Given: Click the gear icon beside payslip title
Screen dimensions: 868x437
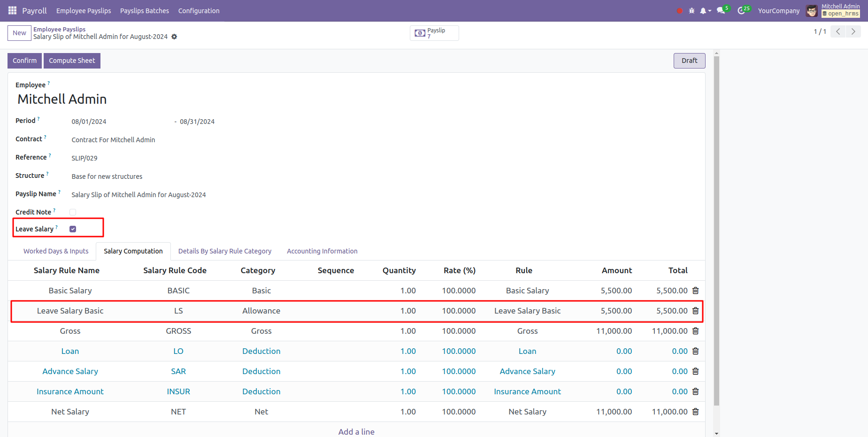Looking at the screenshot, I should (x=174, y=37).
